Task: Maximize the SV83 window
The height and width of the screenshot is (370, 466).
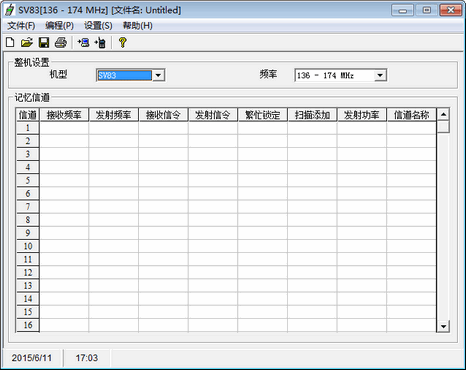Action: pyautogui.click(x=427, y=10)
